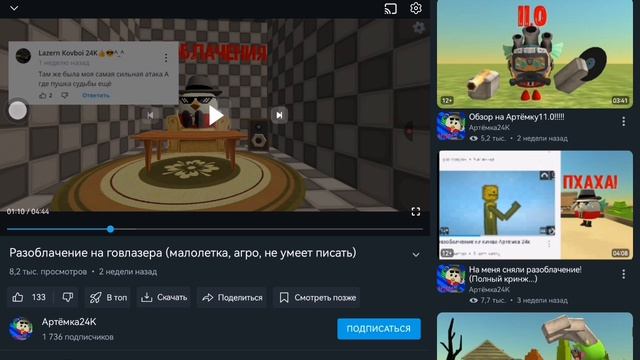
Task: Click the 03:41 duration badge
Action: [620, 100]
